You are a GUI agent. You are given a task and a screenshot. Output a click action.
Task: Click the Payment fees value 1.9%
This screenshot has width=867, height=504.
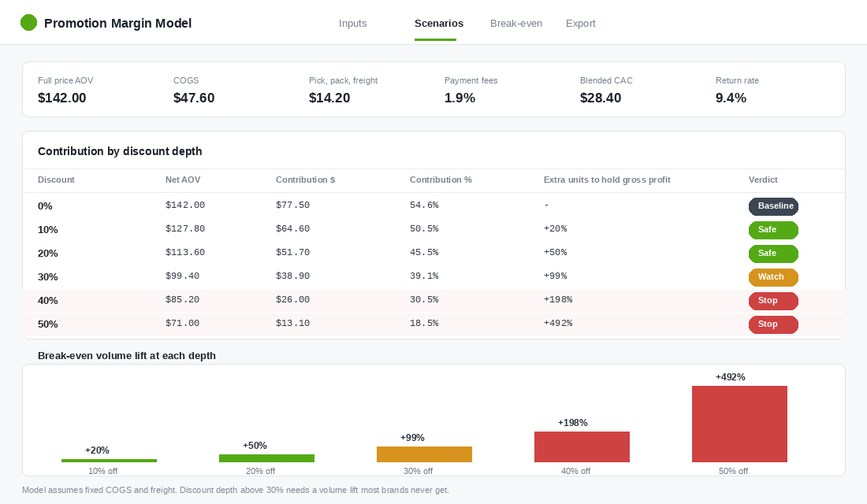(460, 98)
